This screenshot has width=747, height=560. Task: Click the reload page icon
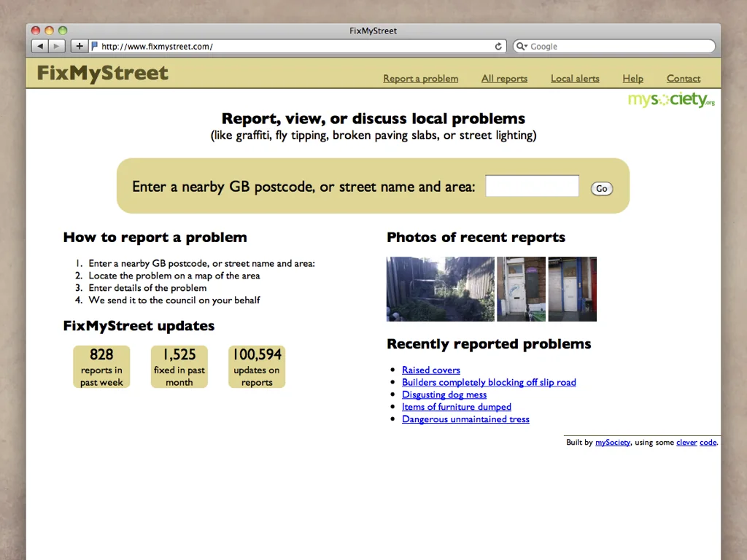[498, 46]
